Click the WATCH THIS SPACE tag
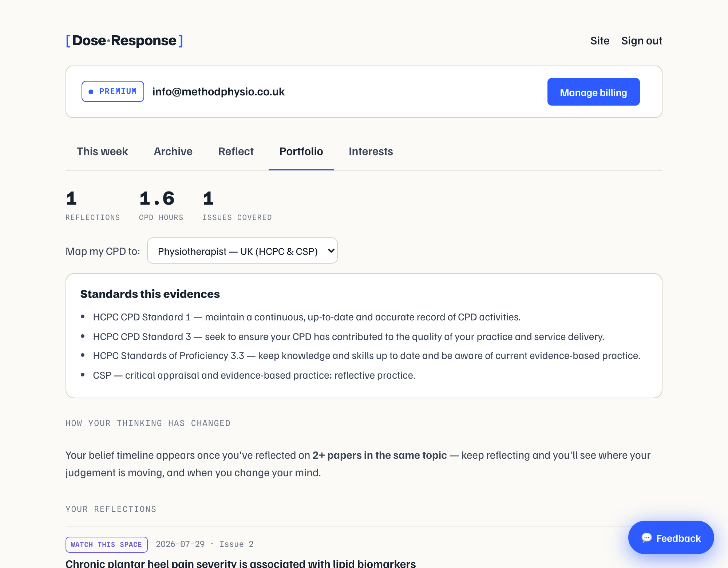This screenshot has height=568, width=728. (106, 544)
